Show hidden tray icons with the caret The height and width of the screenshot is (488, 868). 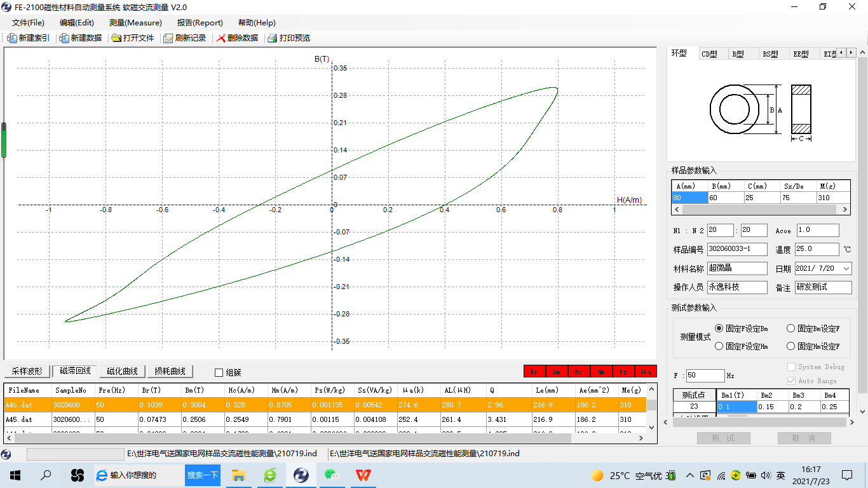pos(689,475)
